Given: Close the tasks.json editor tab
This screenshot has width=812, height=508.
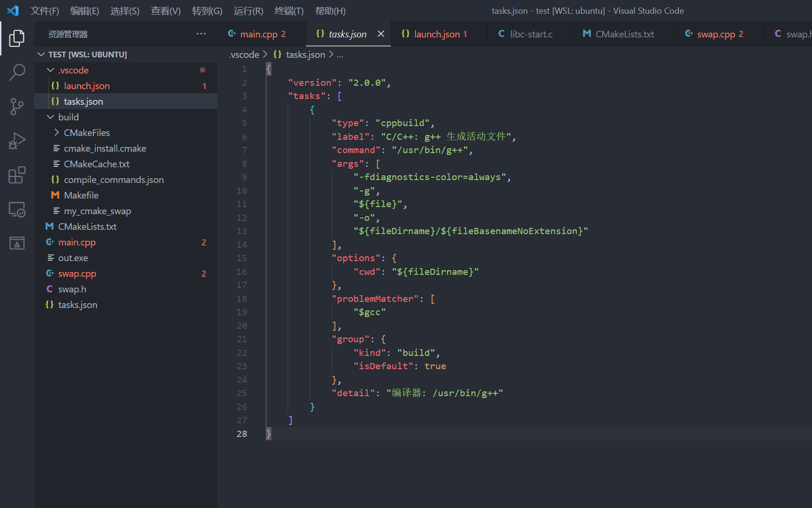Looking at the screenshot, I should click(380, 34).
